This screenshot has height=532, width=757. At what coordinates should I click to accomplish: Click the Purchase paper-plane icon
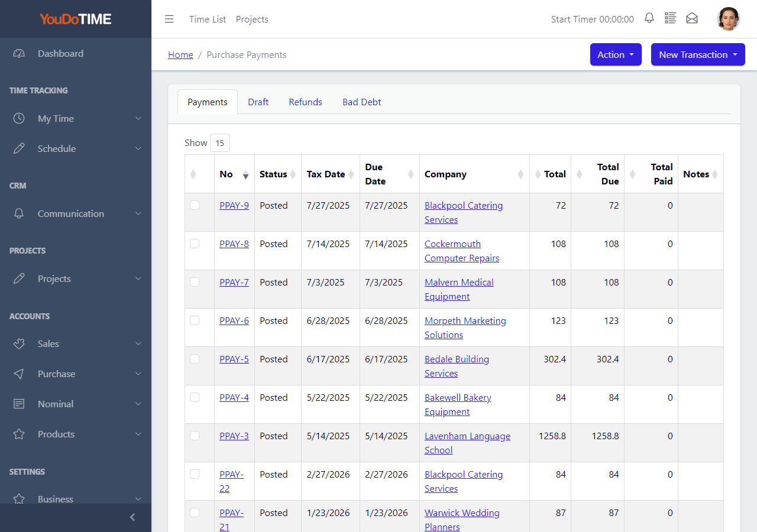[19, 374]
